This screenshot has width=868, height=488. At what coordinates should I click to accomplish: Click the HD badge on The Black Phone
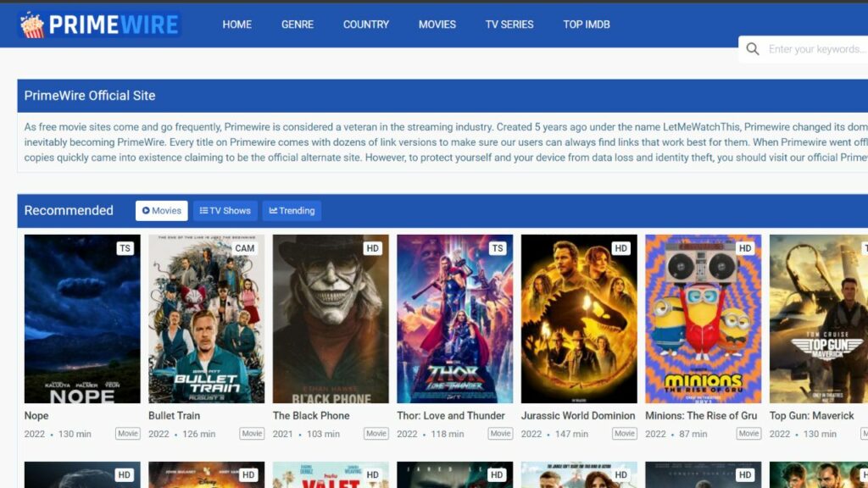tap(373, 248)
